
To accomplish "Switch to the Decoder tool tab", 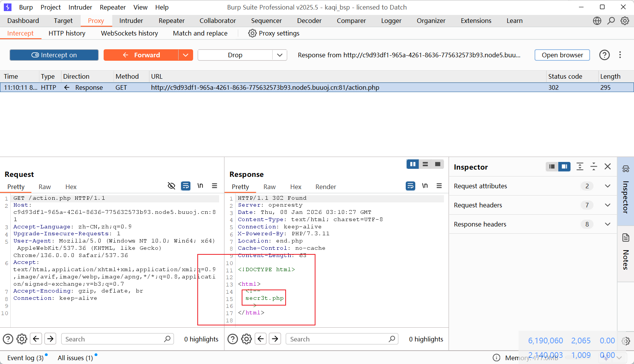I will tap(309, 21).
